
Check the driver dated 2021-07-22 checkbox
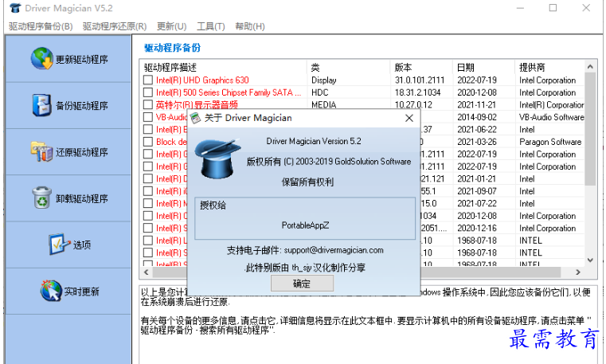[148, 204]
